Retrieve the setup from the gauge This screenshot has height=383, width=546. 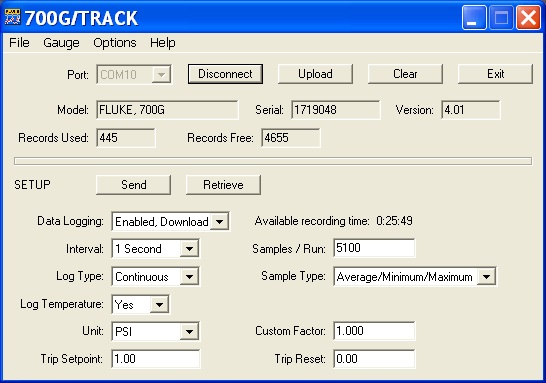(x=223, y=185)
